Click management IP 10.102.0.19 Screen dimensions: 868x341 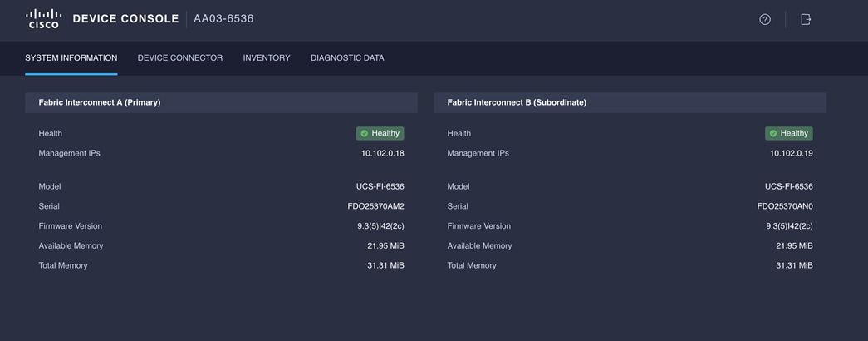click(791, 153)
